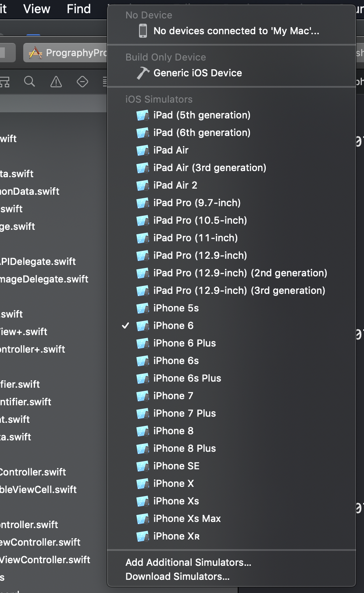Select the file ending in ontroller+.swift
This screenshot has height=593, width=364.
coord(32,349)
